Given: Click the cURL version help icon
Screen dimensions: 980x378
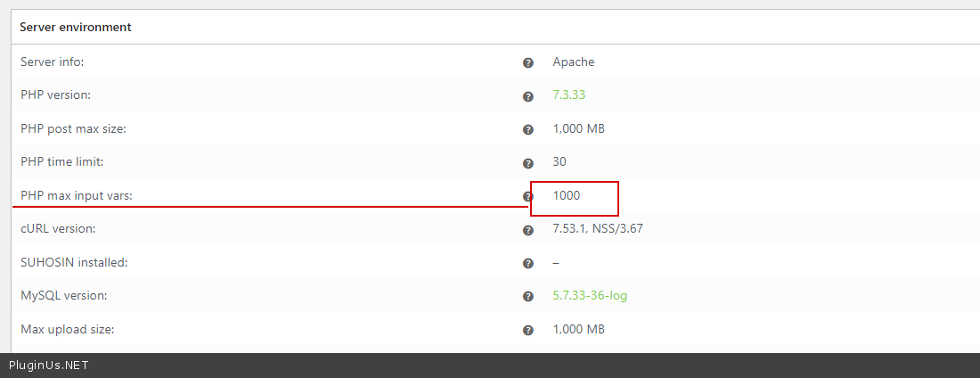Looking at the screenshot, I should click(528, 230).
